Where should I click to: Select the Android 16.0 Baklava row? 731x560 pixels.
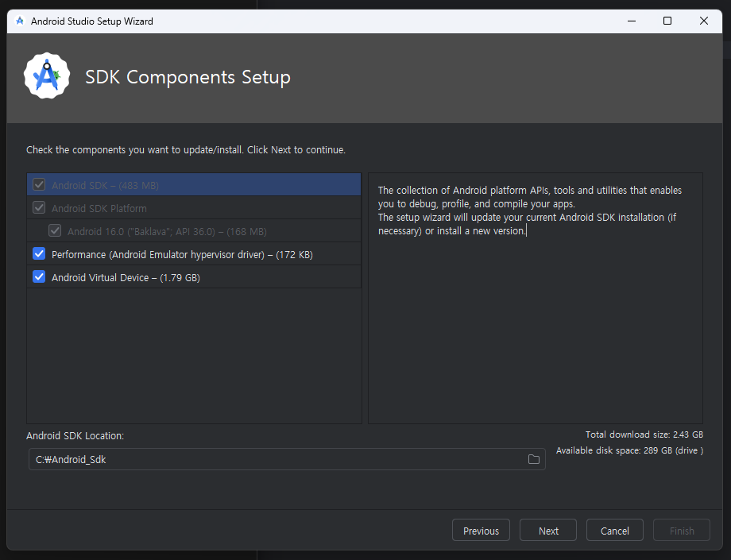(x=194, y=230)
